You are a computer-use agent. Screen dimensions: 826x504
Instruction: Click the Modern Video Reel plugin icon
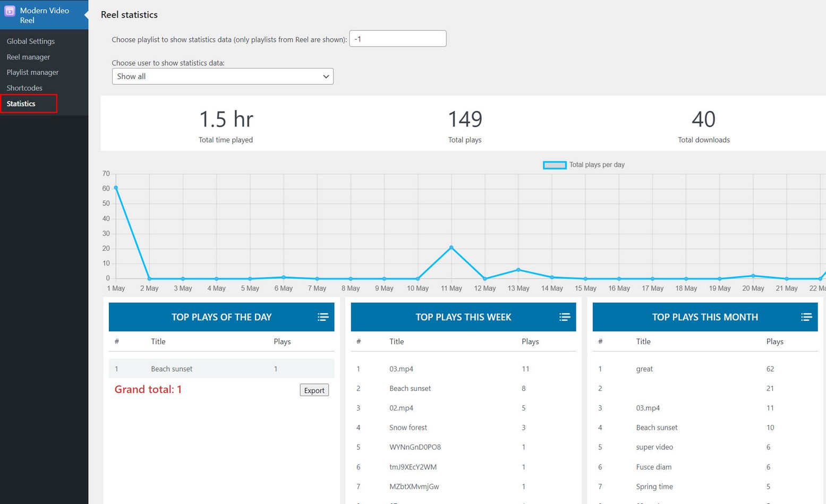pos(10,11)
